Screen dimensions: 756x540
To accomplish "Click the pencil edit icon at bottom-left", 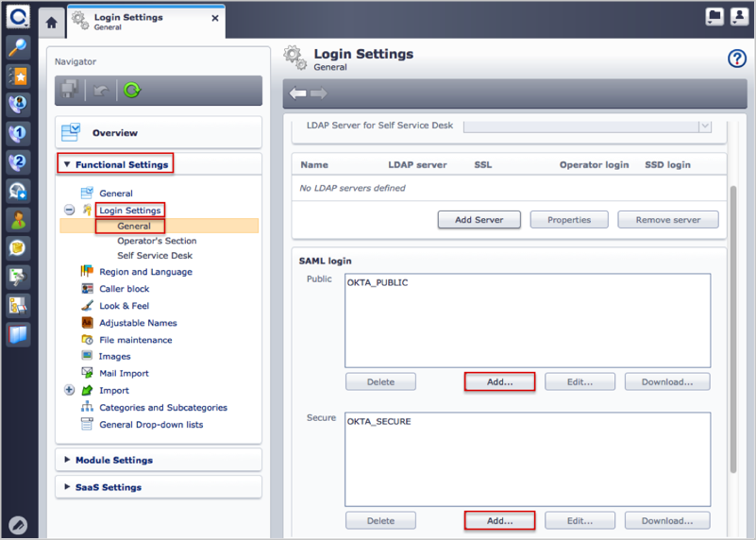I will pyautogui.click(x=18, y=525).
